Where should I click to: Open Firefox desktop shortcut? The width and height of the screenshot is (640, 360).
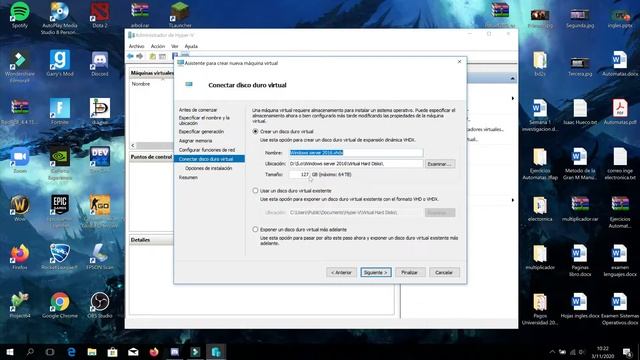pyautogui.click(x=20, y=257)
